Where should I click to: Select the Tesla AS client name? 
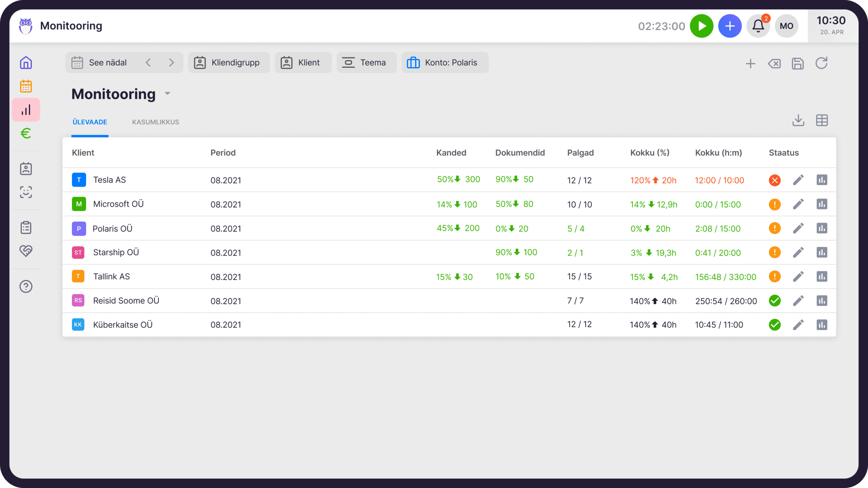pyautogui.click(x=109, y=180)
